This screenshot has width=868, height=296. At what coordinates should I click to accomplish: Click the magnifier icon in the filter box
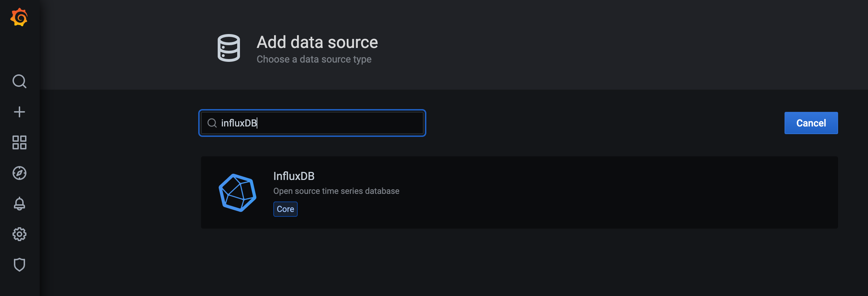212,123
